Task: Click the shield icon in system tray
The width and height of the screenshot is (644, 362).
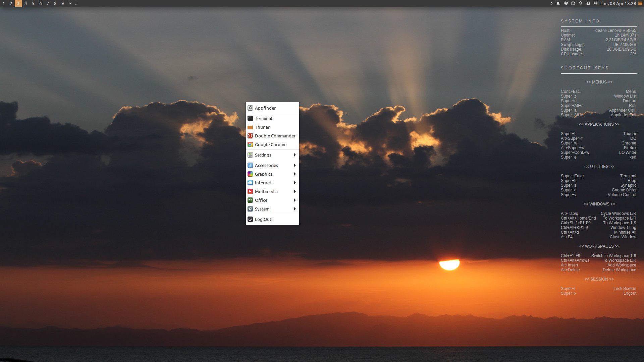Action: 566,3
